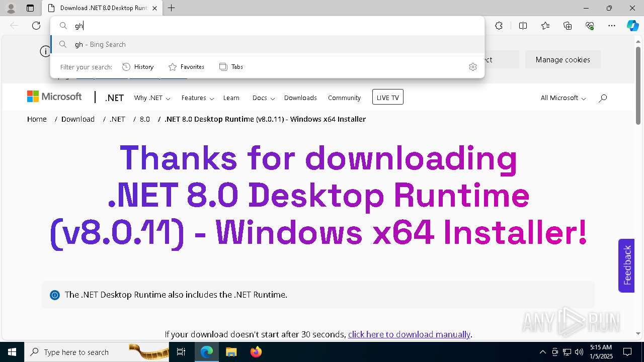644x362 pixels.
Task: Click the Manage cookies button
Action: [x=562, y=59]
